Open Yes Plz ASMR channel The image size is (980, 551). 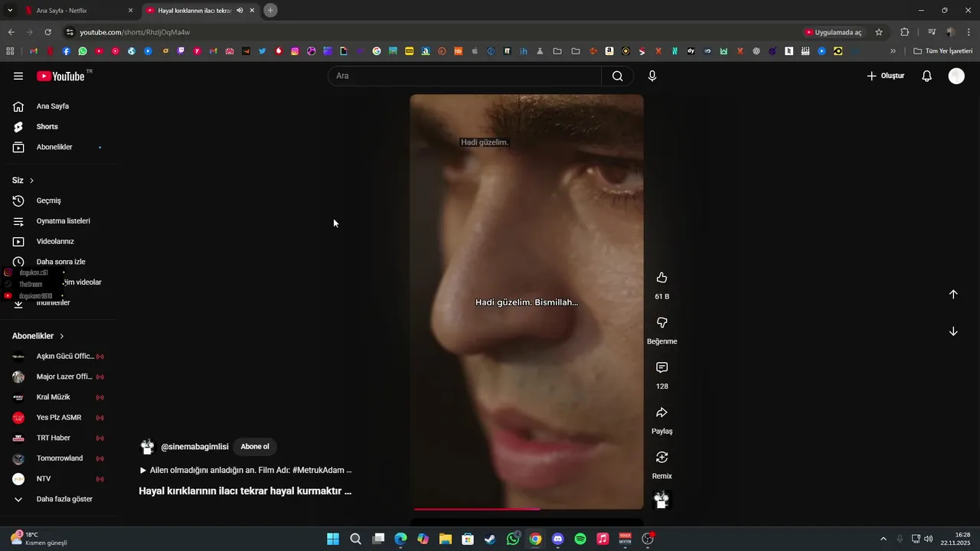tap(58, 418)
